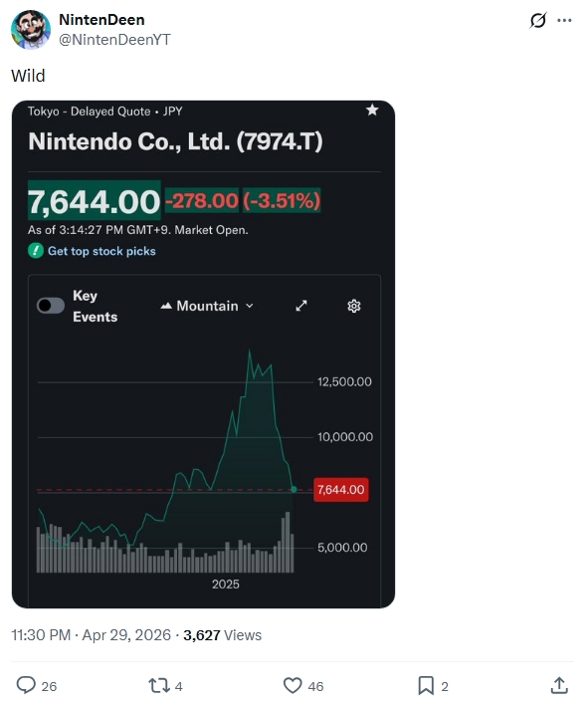The height and width of the screenshot is (702, 588).
Task: Click the reply comment icon
Action: 26,685
